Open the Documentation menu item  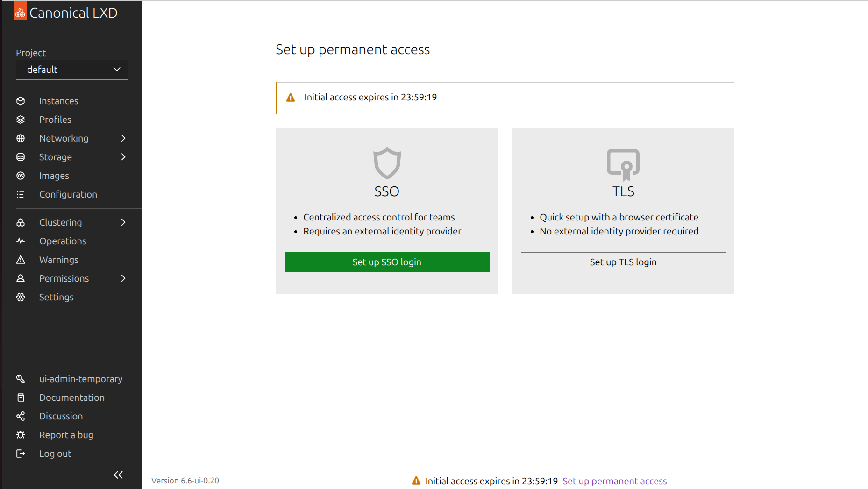click(72, 397)
